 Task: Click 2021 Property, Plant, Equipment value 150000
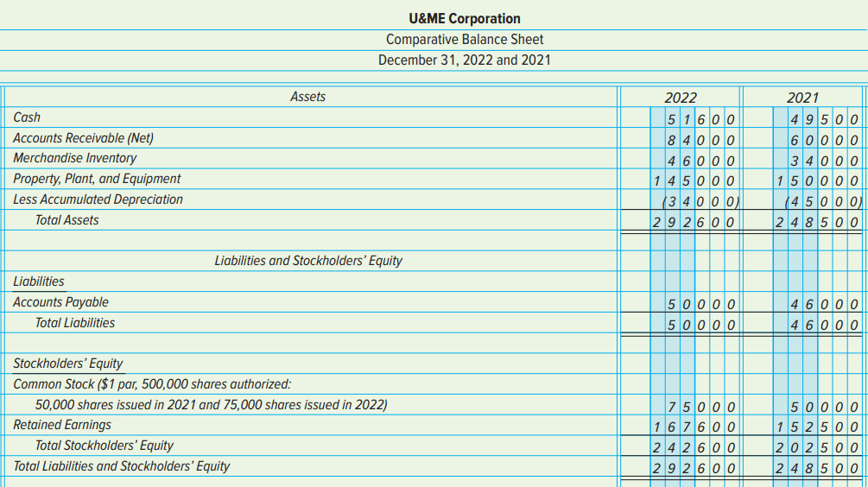tap(816, 181)
